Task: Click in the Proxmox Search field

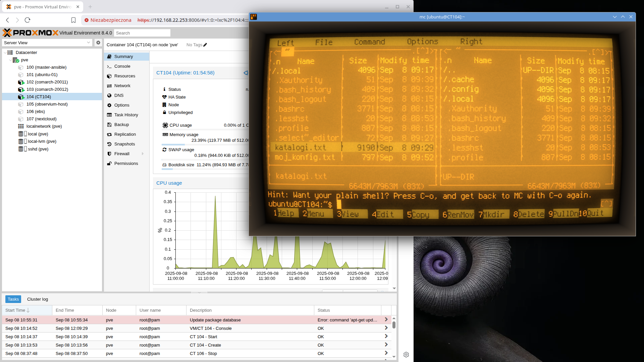Action: tap(142, 33)
